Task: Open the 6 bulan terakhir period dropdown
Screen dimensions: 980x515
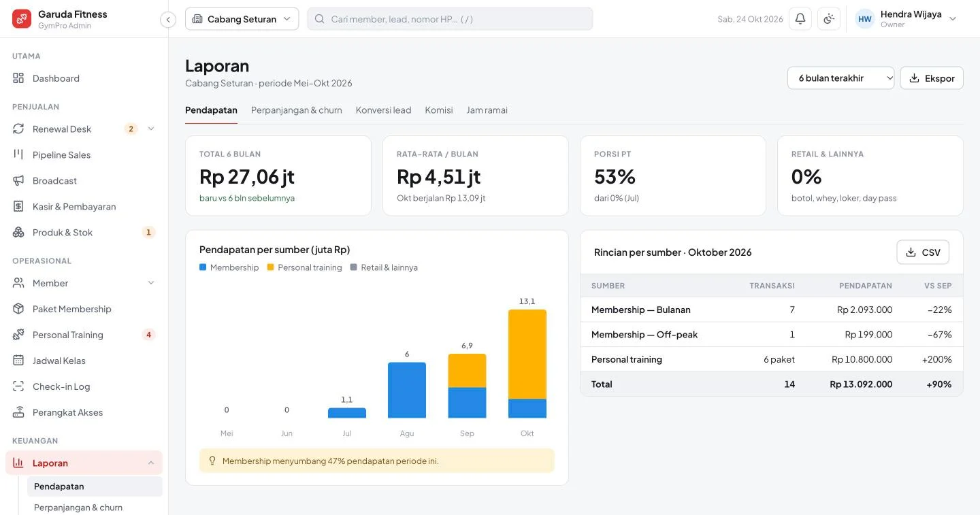Action: point(841,78)
